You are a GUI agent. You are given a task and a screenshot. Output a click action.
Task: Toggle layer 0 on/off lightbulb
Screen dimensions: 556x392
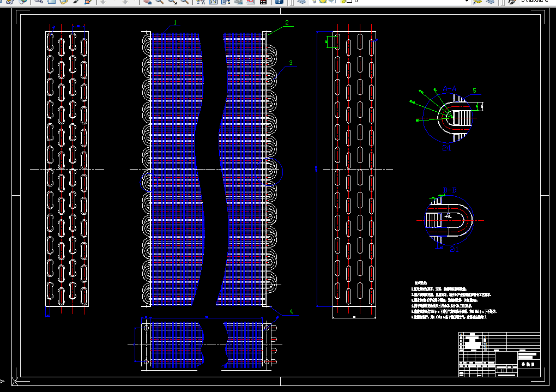[x=315, y=1]
